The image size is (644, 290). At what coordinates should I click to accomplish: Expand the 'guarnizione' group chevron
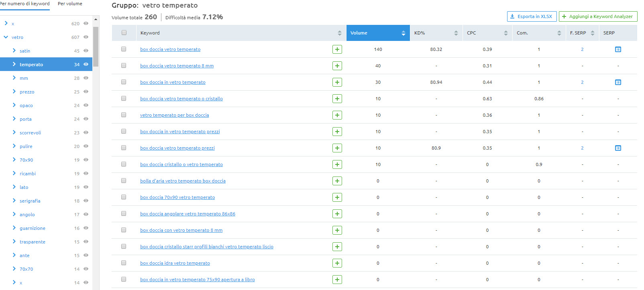14,228
